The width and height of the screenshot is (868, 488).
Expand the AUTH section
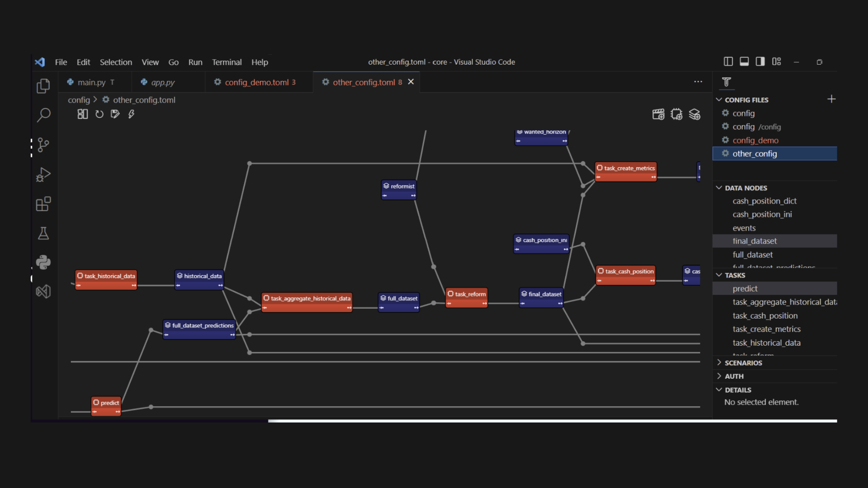tap(734, 376)
